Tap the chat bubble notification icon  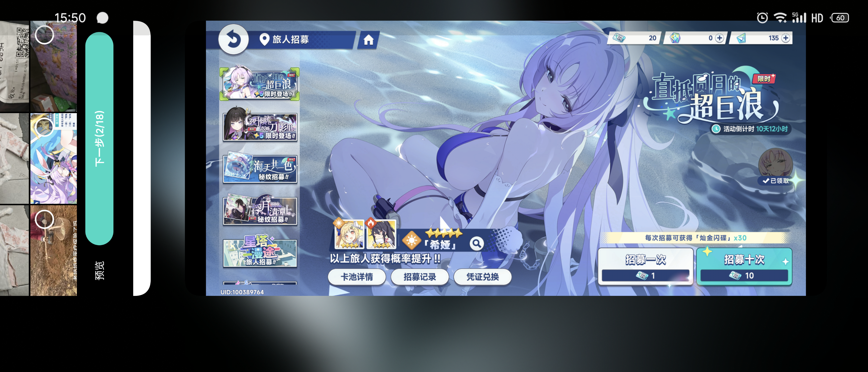click(103, 18)
